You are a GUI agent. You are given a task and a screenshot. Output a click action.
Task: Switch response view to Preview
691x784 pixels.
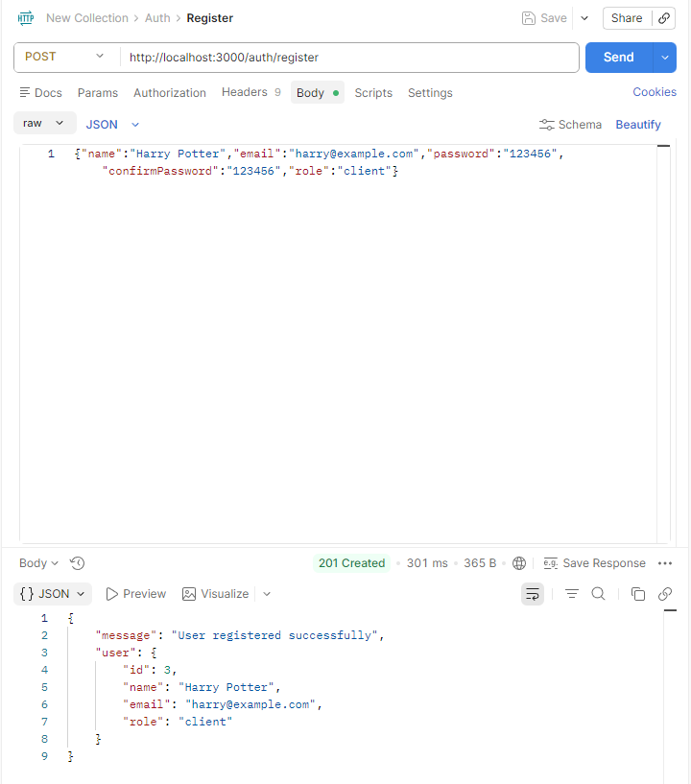coord(135,594)
